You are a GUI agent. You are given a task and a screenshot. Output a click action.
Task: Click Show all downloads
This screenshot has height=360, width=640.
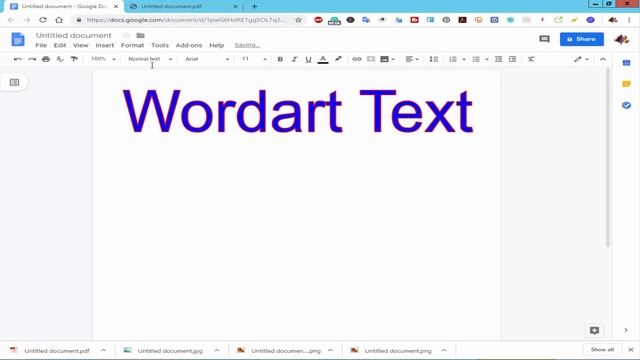click(602, 350)
